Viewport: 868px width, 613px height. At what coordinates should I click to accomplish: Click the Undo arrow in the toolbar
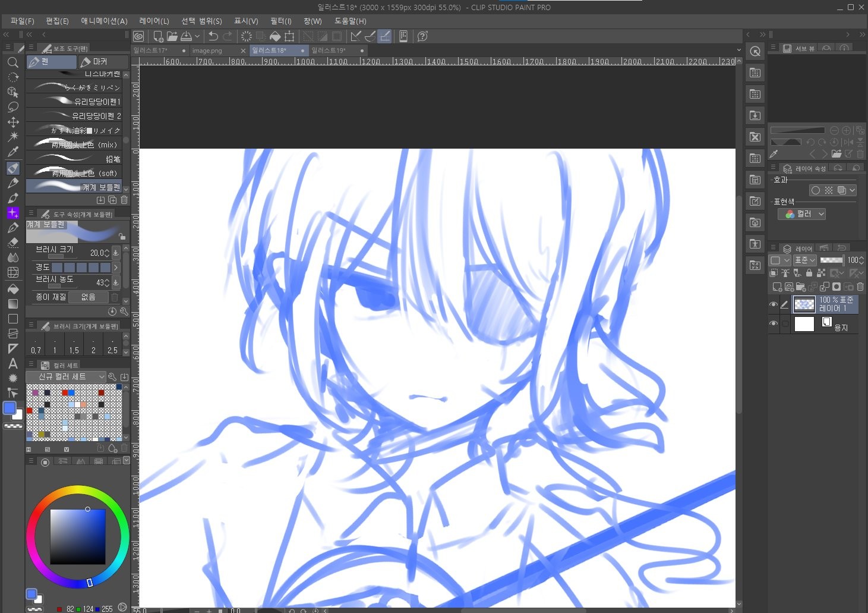coord(213,36)
